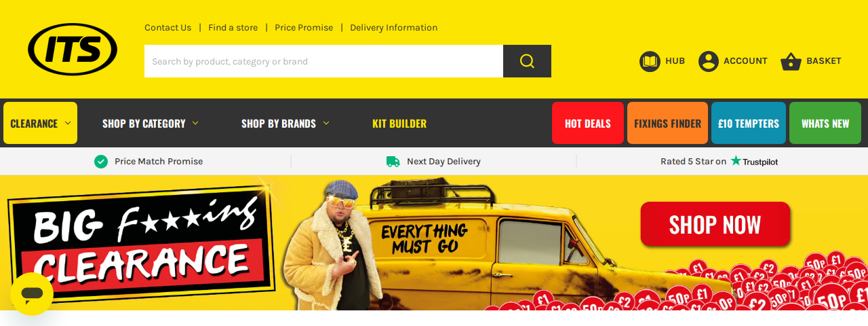Focus the product search field
Screen dimensions: 868x326
click(x=323, y=61)
